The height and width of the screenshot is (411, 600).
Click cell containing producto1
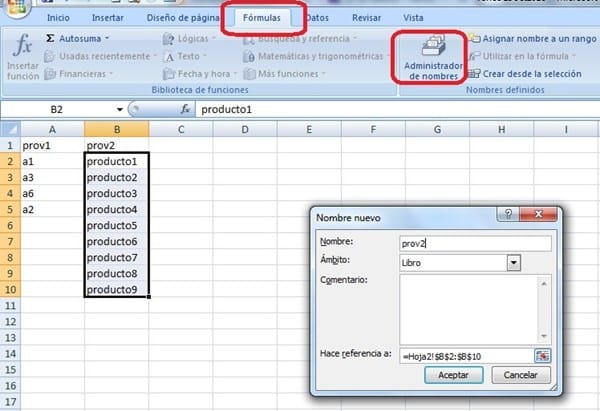coord(117,161)
